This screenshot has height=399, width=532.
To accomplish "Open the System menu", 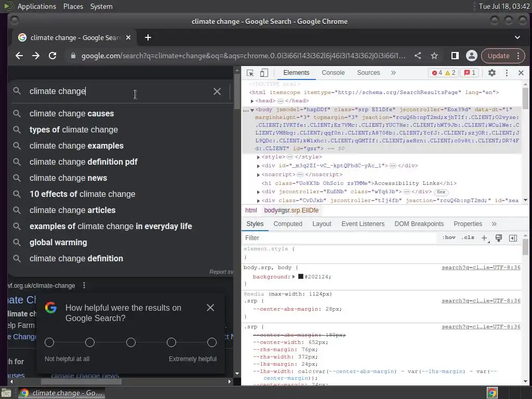I will click(x=101, y=6).
